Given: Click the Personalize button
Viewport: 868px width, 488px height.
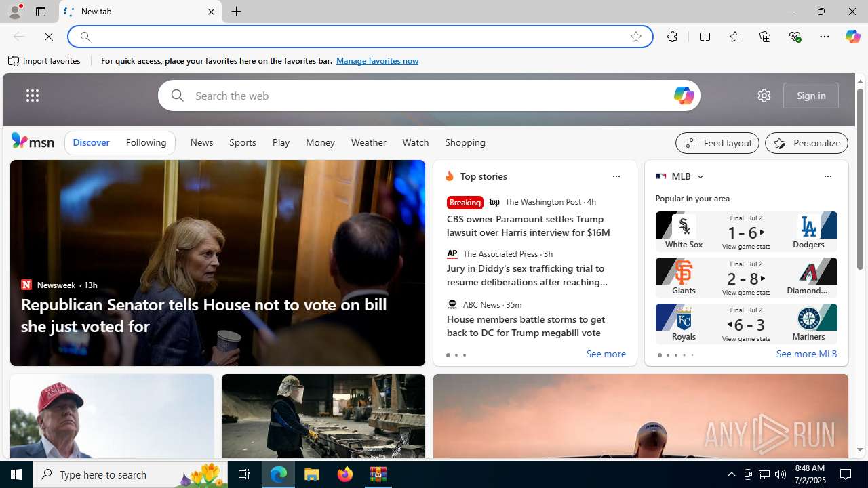Looking at the screenshot, I should (x=806, y=143).
